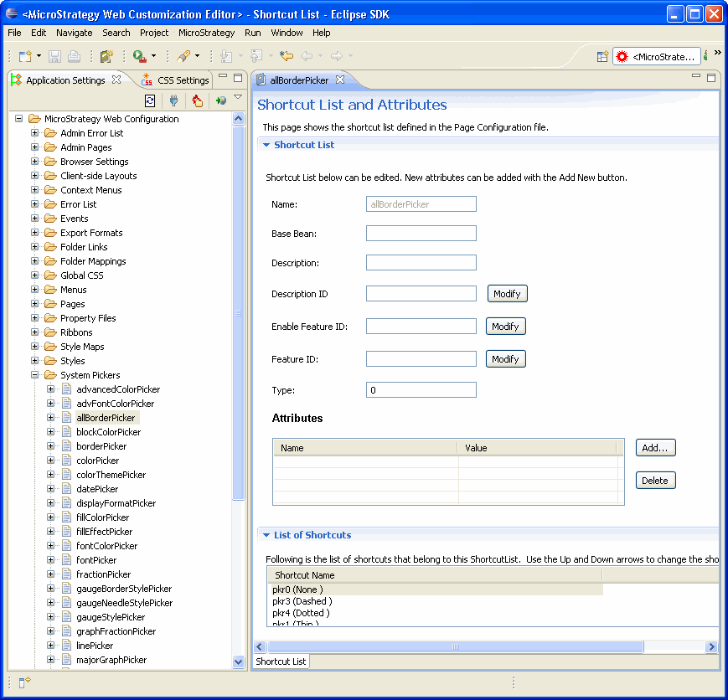Click the Type field containing 0

coord(421,390)
